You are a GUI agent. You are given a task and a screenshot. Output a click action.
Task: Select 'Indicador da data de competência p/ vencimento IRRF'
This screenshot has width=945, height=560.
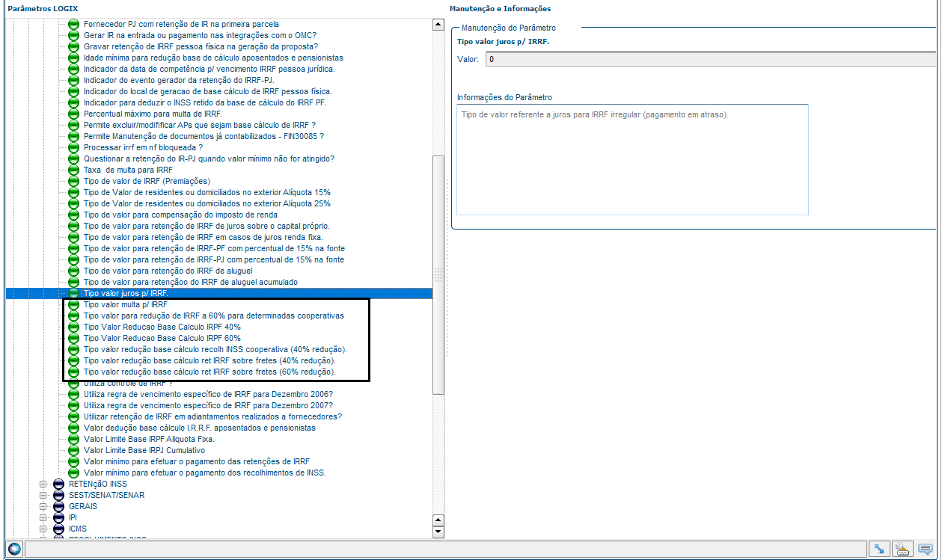click(x=209, y=69)
